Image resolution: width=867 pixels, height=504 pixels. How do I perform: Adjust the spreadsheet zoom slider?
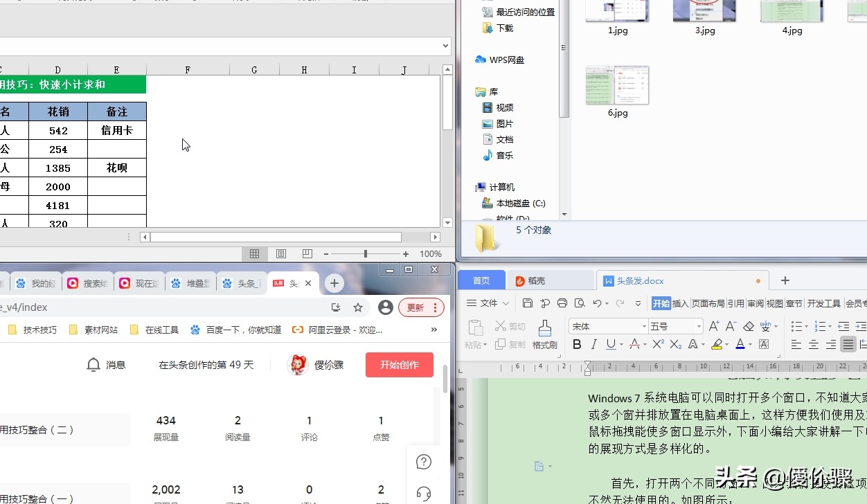[x=365, y=253]
